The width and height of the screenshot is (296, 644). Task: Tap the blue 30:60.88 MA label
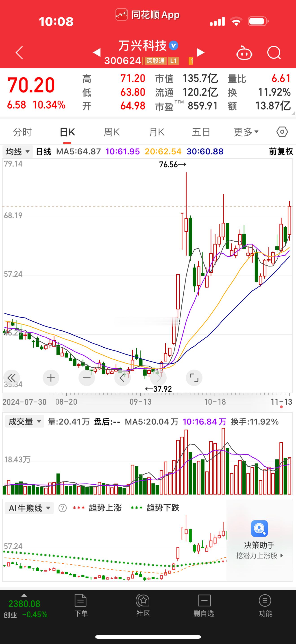click(205, 151)
